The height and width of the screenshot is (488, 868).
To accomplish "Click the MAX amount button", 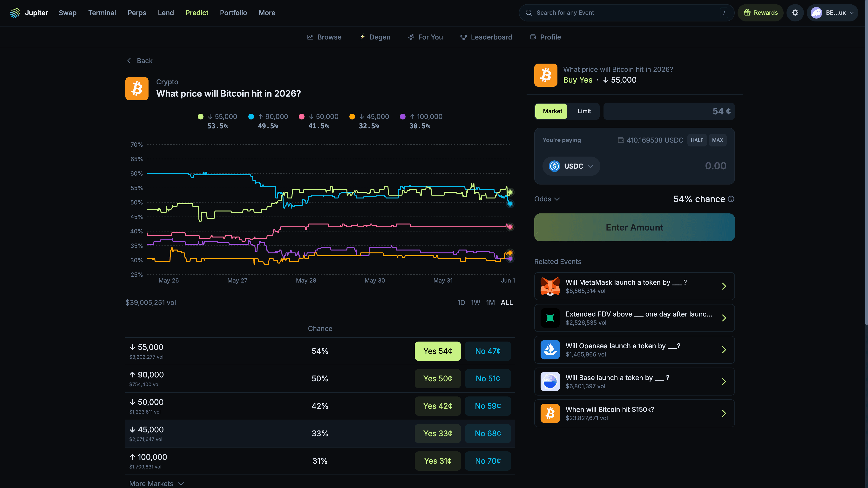I will tap(717, 140).
